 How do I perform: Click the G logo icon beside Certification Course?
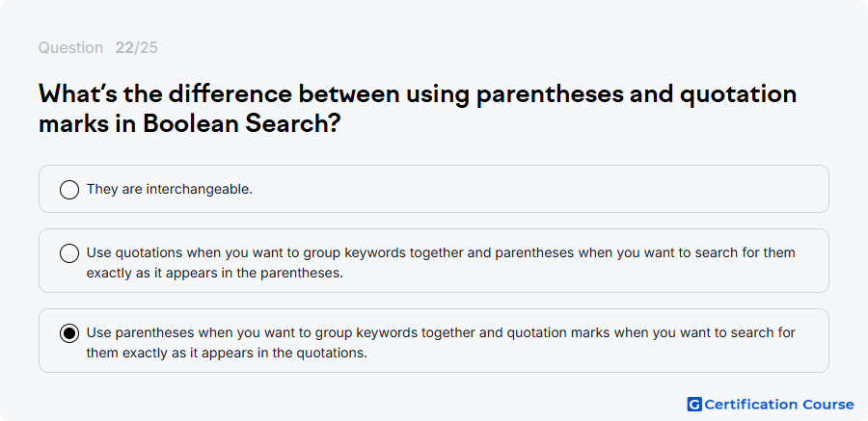coord(694,405)
